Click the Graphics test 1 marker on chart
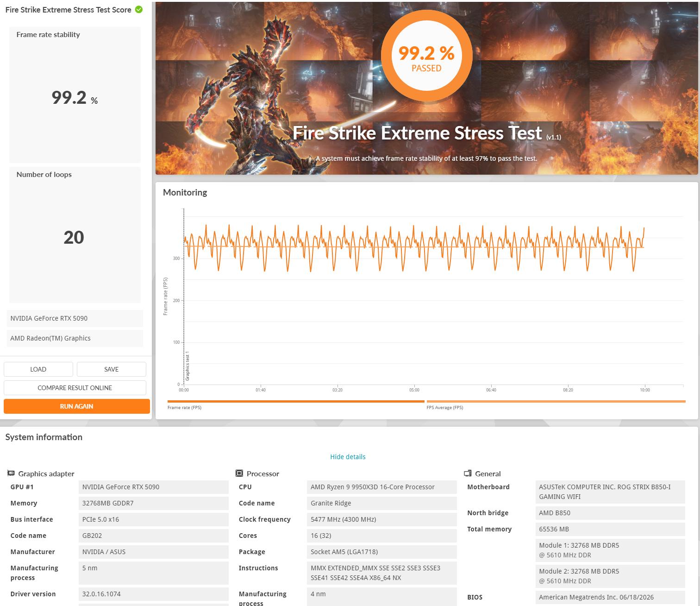Image resolution: width=700 pixels, height=606 pixels. pyautogui.click(x=187, y=366)
